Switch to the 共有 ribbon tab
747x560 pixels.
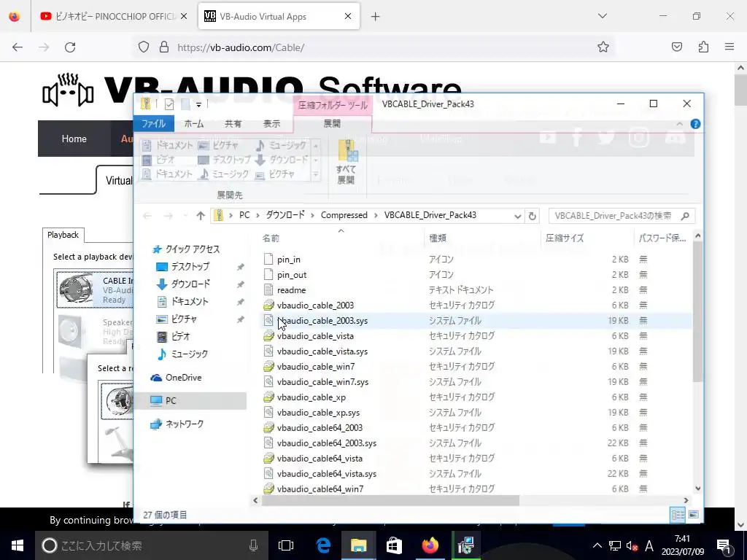233,124
